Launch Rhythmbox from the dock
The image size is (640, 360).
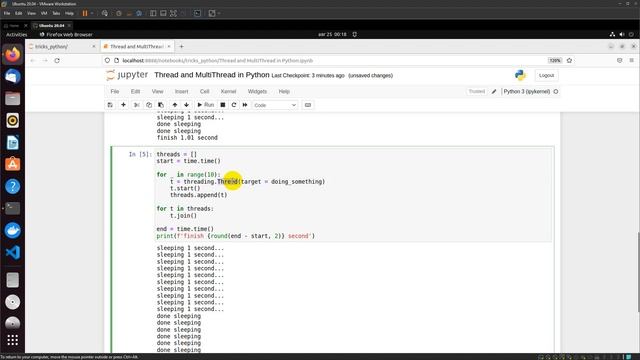click(x=13, y=120)
